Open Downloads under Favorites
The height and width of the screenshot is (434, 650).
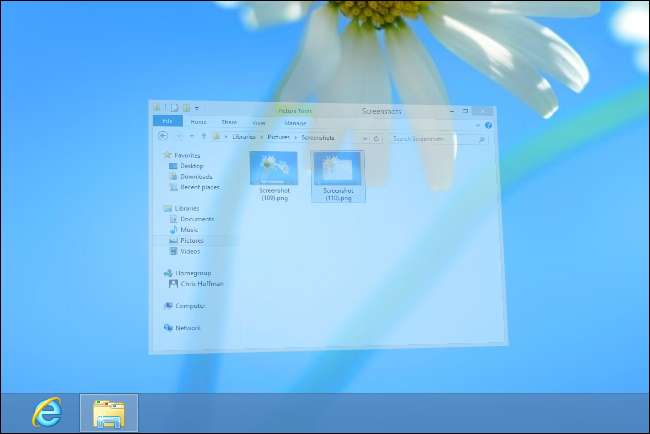[196, 177]
